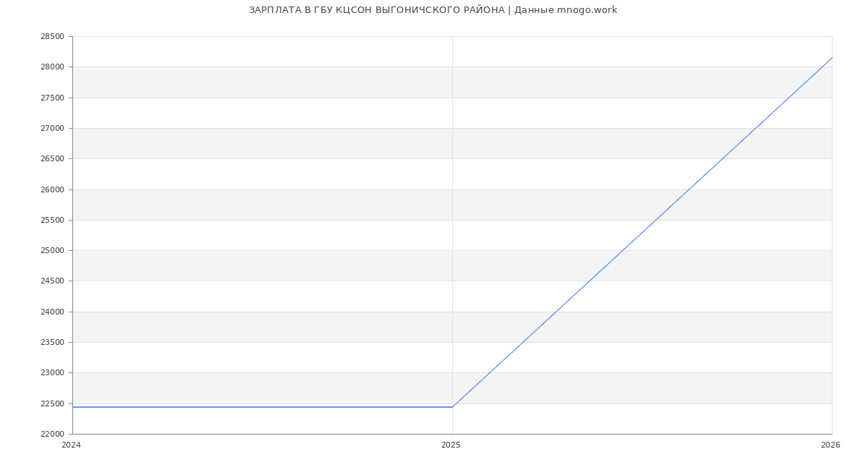Click the line's end point at 2026

(x=832, y=58)
